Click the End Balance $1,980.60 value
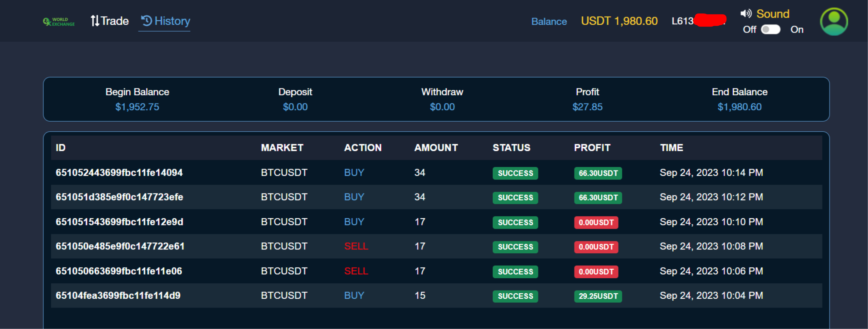The image size is (868, 329). [x=739, y=107]
